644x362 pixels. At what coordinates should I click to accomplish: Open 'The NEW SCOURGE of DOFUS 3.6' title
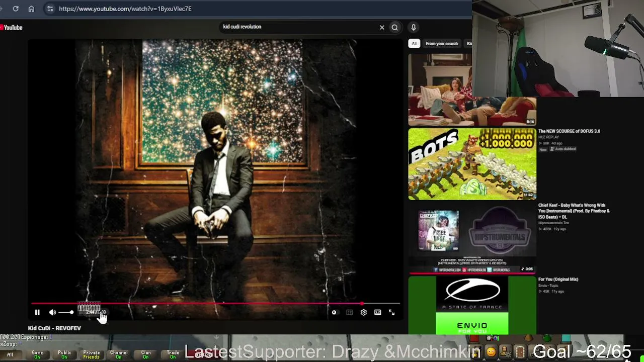[x=569, y=131]
